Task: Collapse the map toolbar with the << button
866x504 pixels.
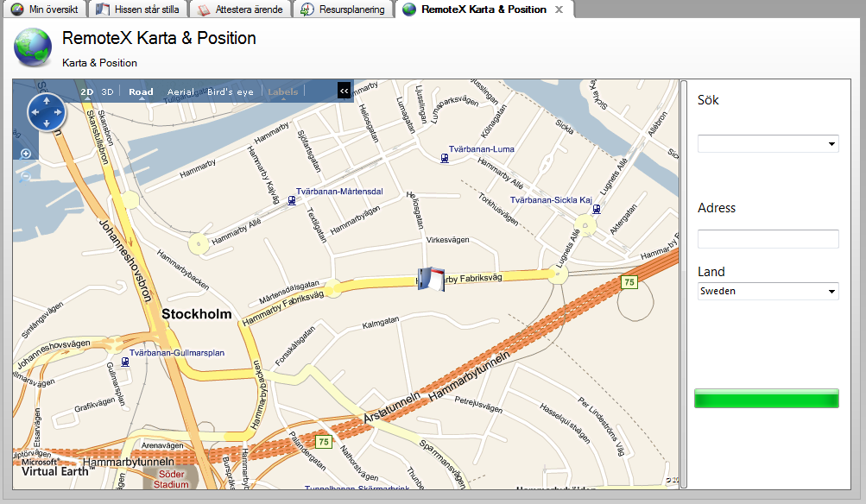Action: click(345, 91)
